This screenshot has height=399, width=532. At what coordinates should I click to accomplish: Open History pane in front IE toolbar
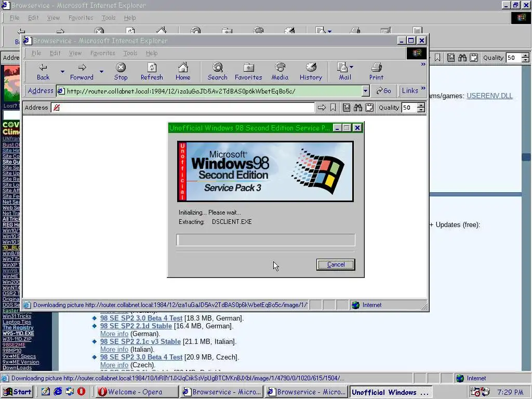tap(311, 72)
